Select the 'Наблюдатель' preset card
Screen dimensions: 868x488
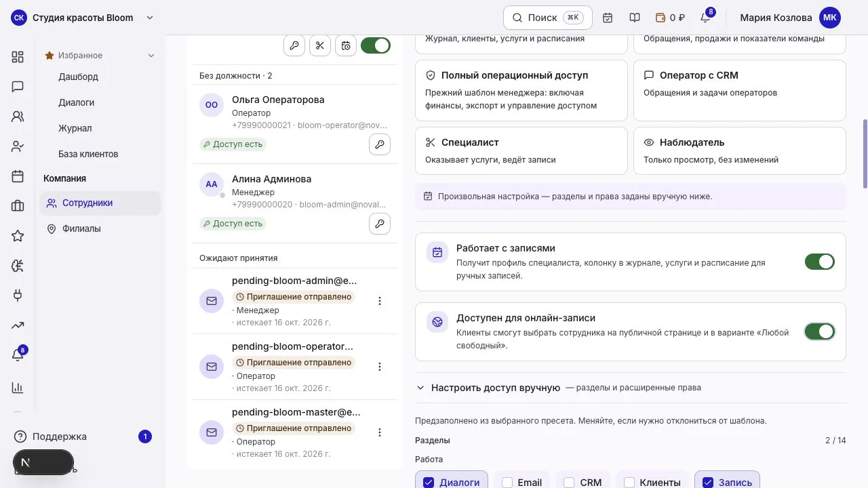pyautogui.click(x=740, y=150)
